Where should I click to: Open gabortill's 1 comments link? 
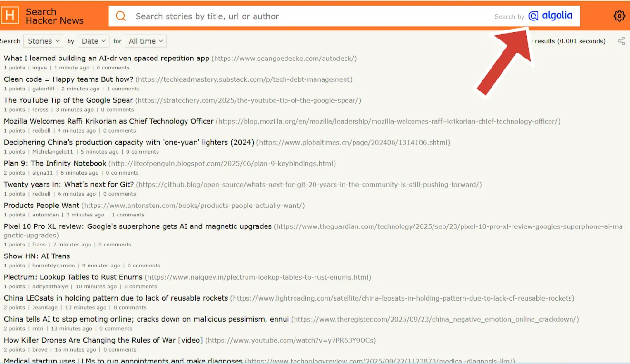(x=123, y=89)
